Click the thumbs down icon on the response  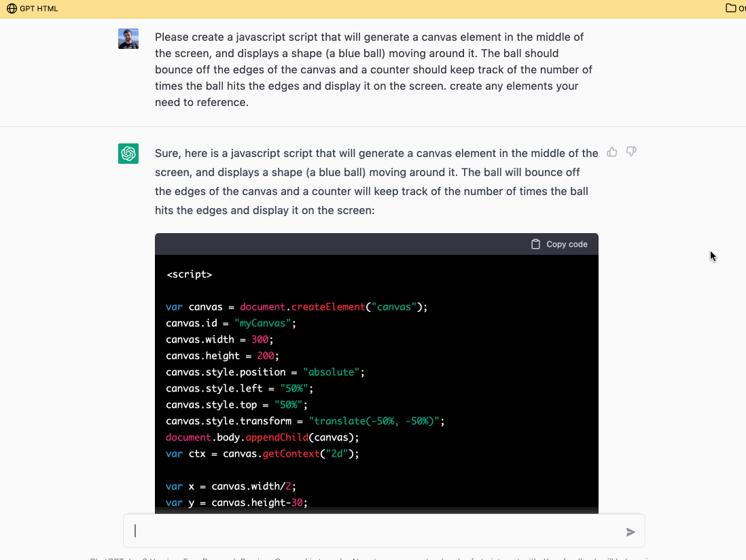pos(631,152)
